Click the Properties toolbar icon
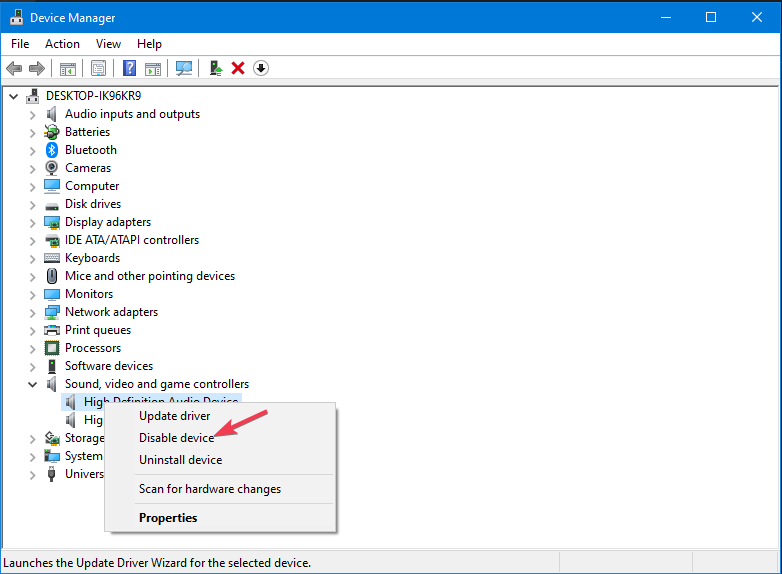The width and height of the screenshot is (782, 574). [x=98, y=68]
